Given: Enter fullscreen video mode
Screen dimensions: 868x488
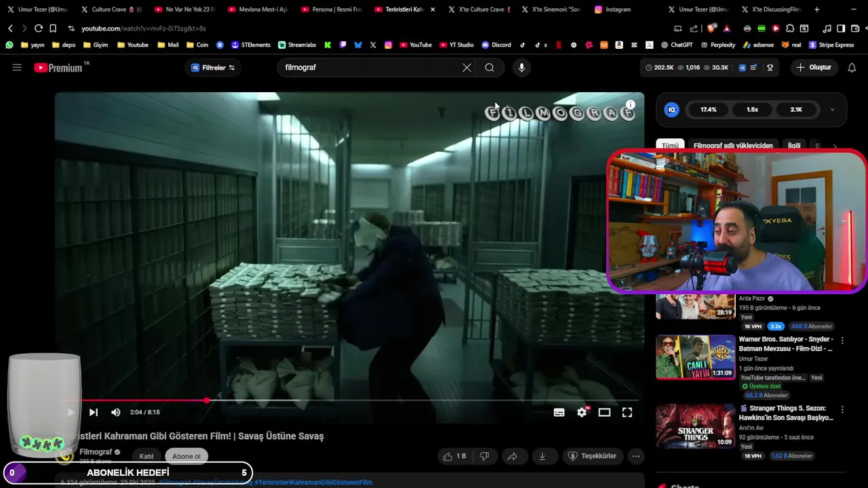Looking at the screenshot, I should click(627, 412).
